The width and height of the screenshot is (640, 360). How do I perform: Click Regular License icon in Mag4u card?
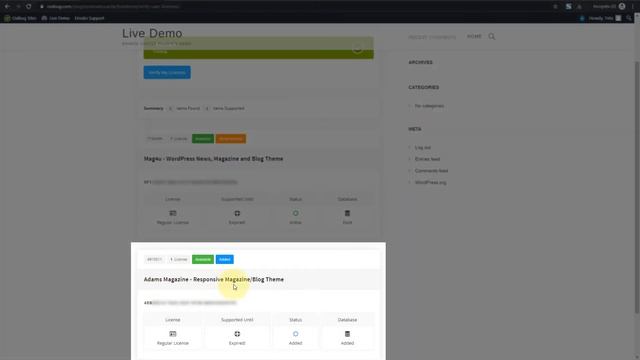[173, 213]
